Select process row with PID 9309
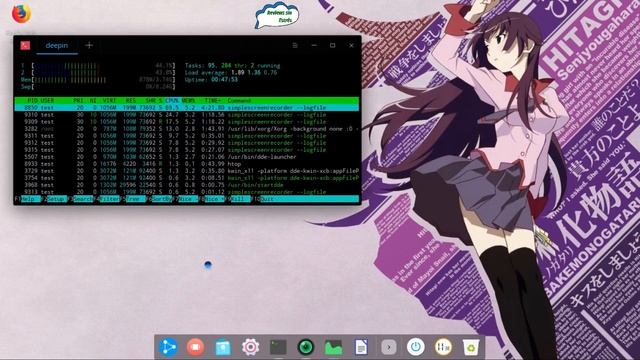Viewport: 640px width, 360px height. coord(187,122)
